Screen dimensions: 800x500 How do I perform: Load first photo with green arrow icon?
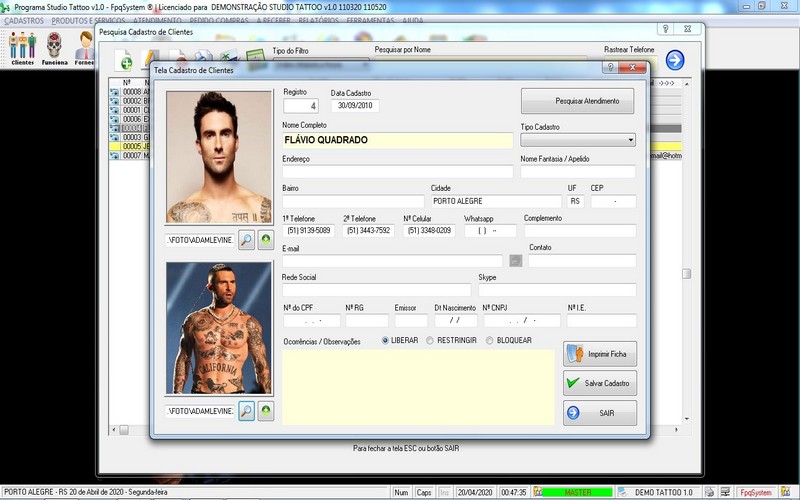point(266,239)
